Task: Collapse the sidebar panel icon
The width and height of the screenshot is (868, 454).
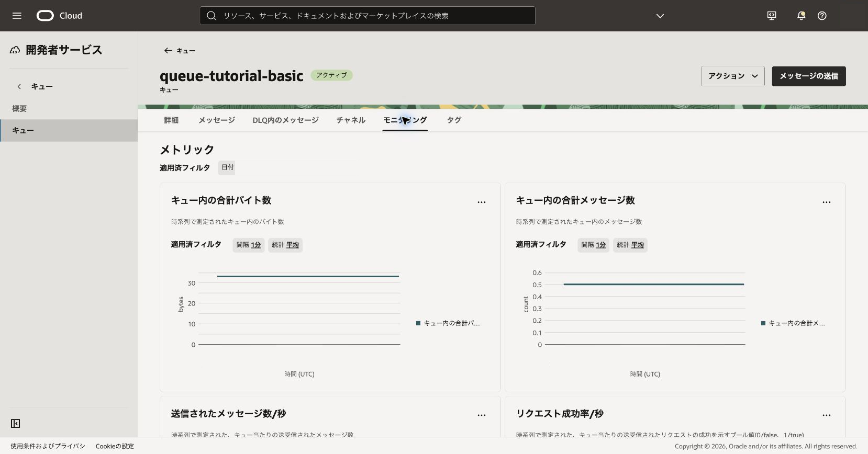Action: 16,423
